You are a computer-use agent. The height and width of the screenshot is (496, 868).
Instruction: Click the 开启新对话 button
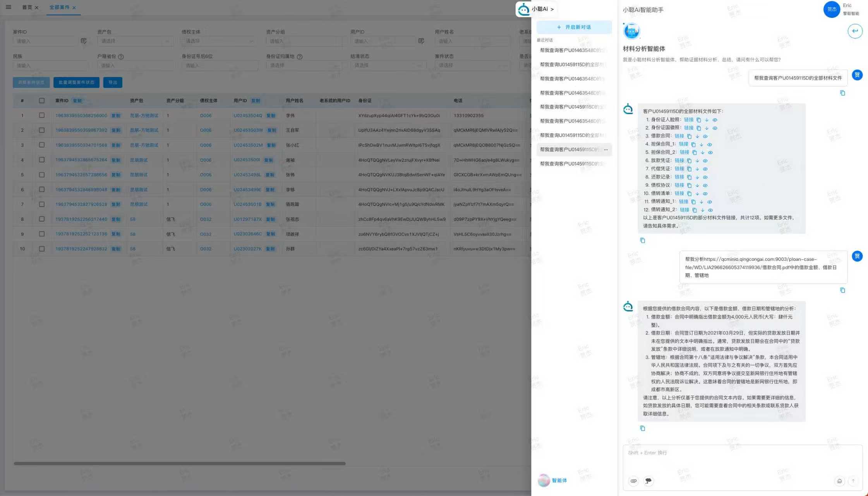(574, 27)
